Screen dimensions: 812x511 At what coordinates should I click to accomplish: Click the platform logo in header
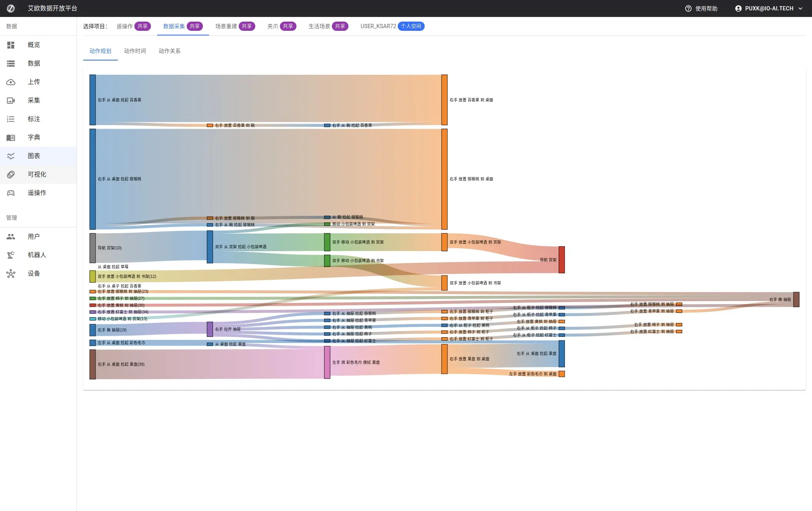[x=11, y=8]
